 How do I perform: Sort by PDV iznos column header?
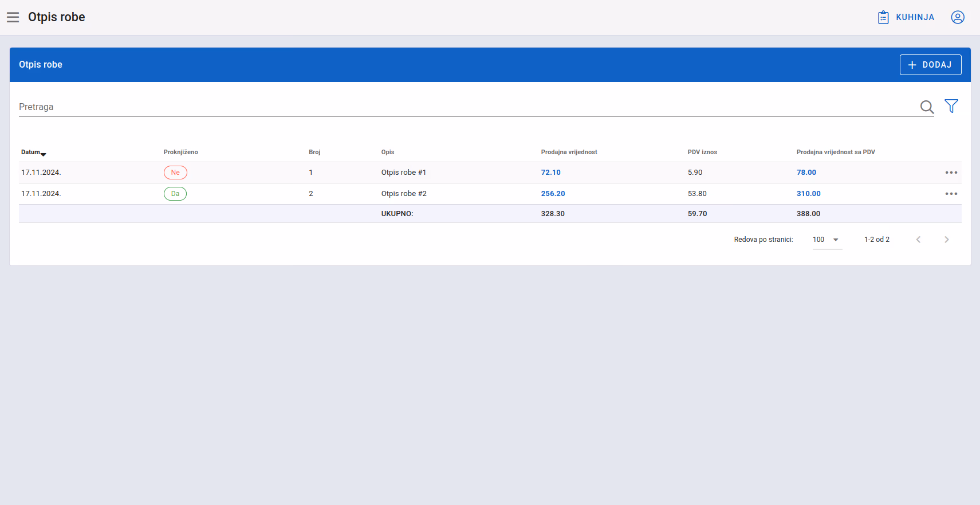pyautogui.click(x=702, y=152)
